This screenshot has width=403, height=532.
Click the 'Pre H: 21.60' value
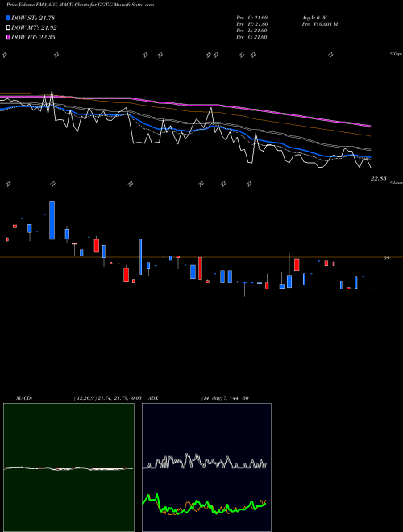pyautogui.click(x=252, y=24)
